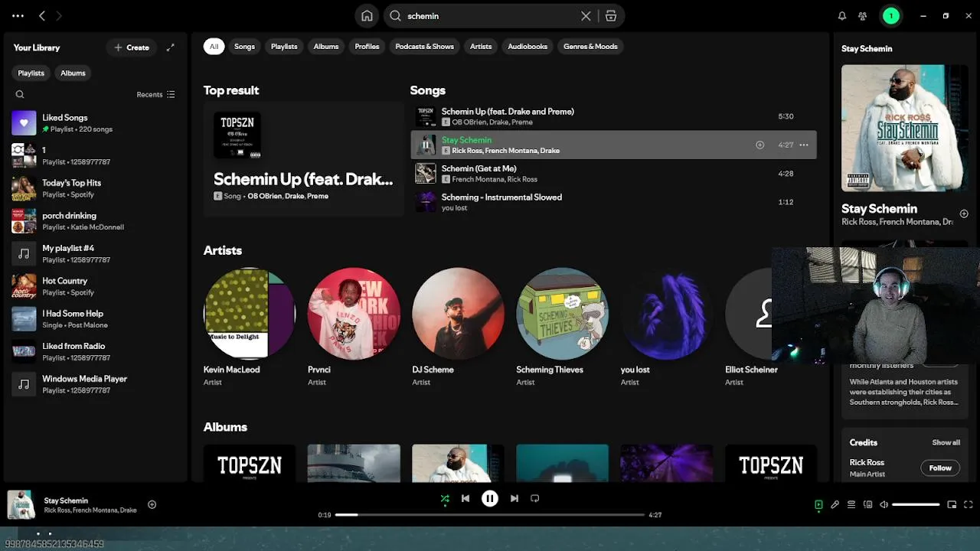Screen dimensions: 980x551
Task: Open the user profile avatar menu
Action: 890,15
